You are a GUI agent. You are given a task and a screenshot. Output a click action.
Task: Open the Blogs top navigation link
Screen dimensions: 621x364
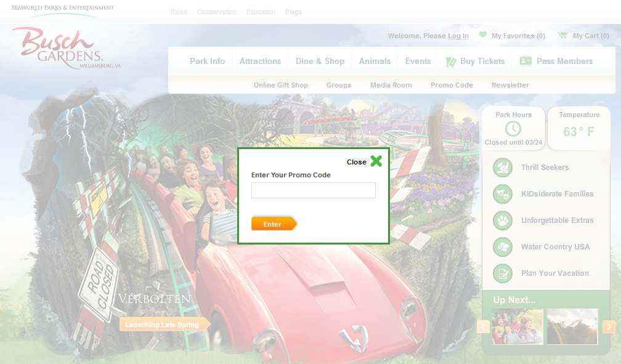pyautogui.click(x=293, y=12)
